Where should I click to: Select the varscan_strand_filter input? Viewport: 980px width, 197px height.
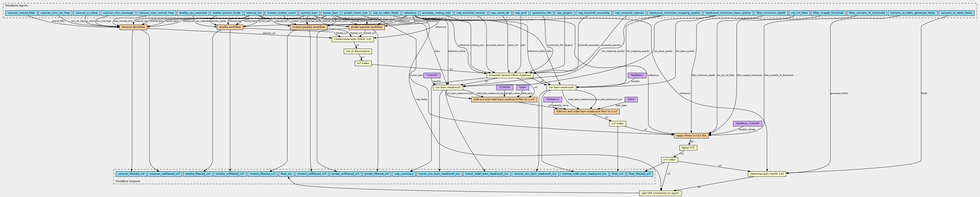[x=21, y=13]
